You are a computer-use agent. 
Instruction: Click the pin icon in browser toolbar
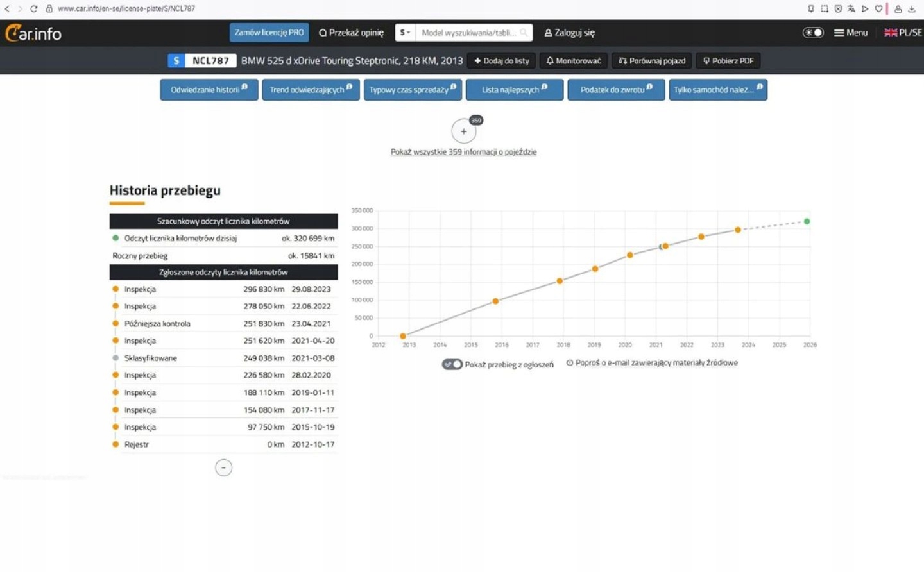click(x=811, y=9)
